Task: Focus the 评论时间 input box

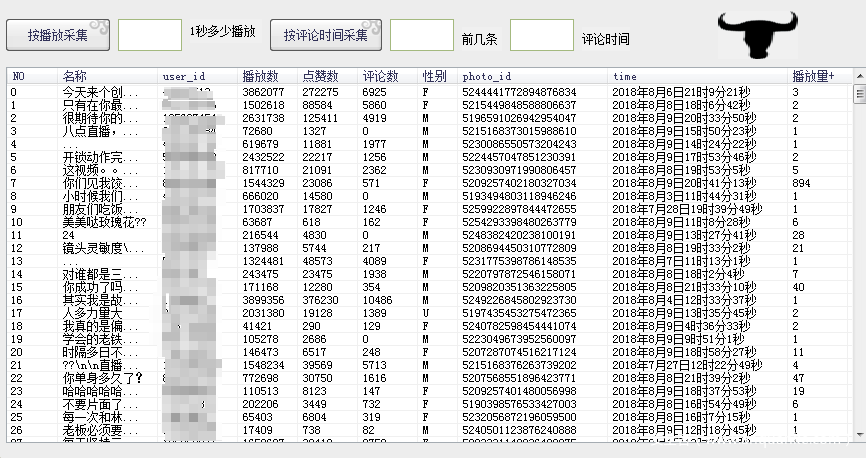Action: [x=542, y=35]
